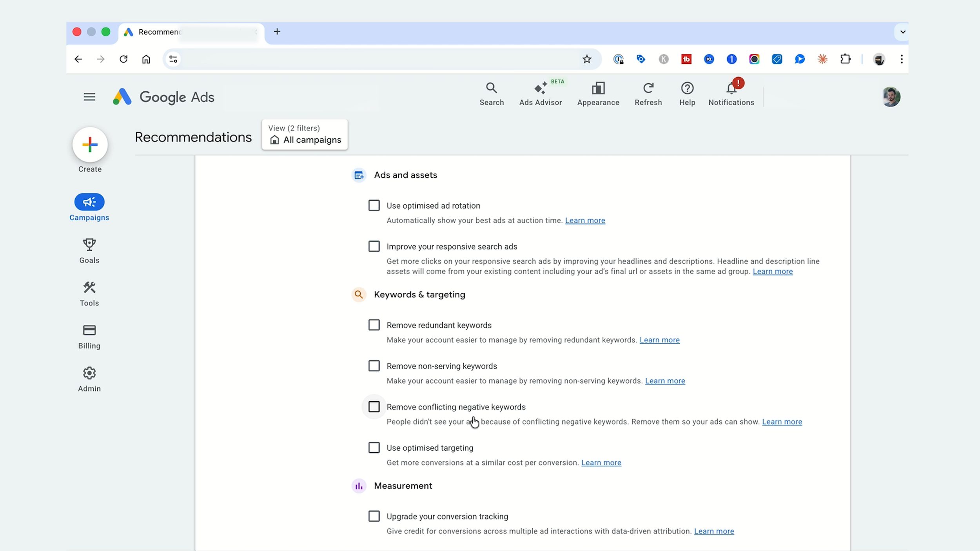Open the browser three-dot menu

point(902,59)
